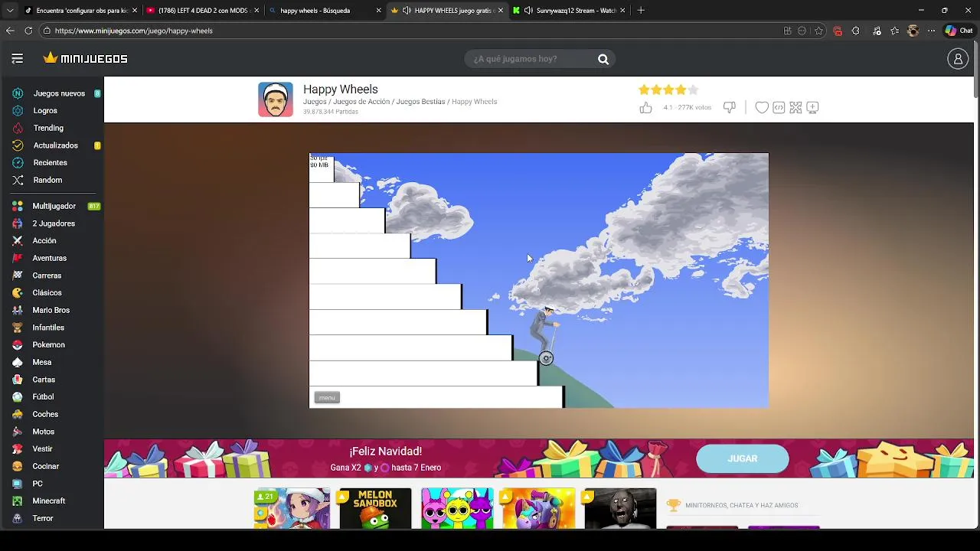The image size is (980, 551).
Task: Open Actualizados in sidebar
Action: 55,145
